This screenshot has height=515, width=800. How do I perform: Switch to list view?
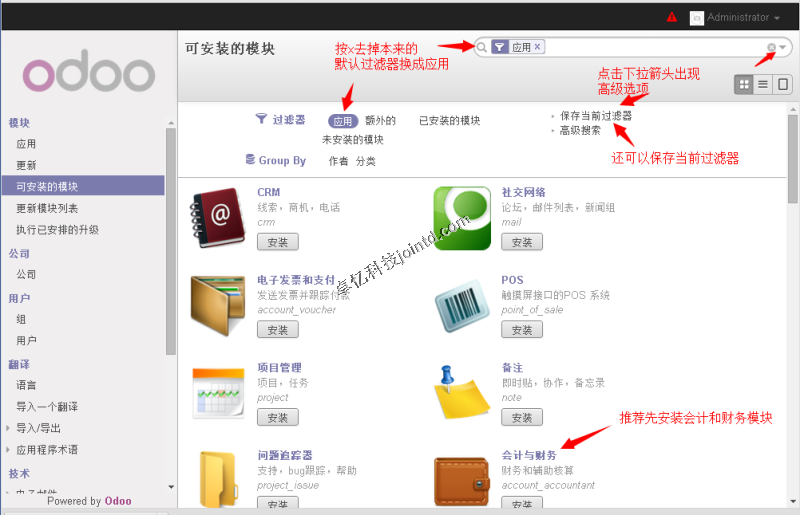(x=763, y=85)
